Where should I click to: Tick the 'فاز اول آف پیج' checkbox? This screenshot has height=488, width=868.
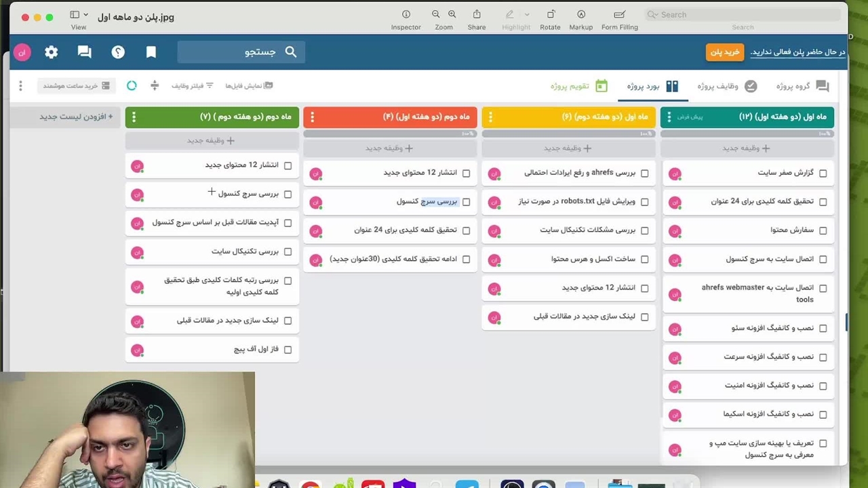[288, 350]
